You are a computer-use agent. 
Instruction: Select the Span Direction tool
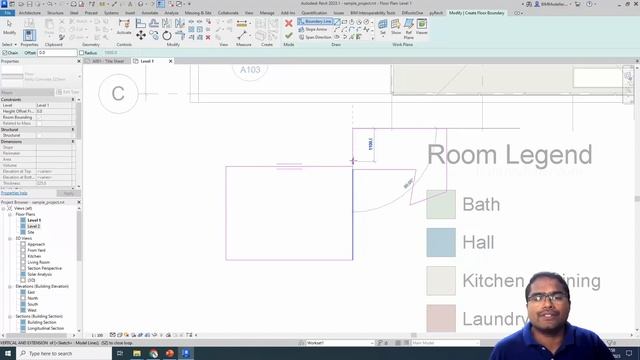click(x=315, y=37)
